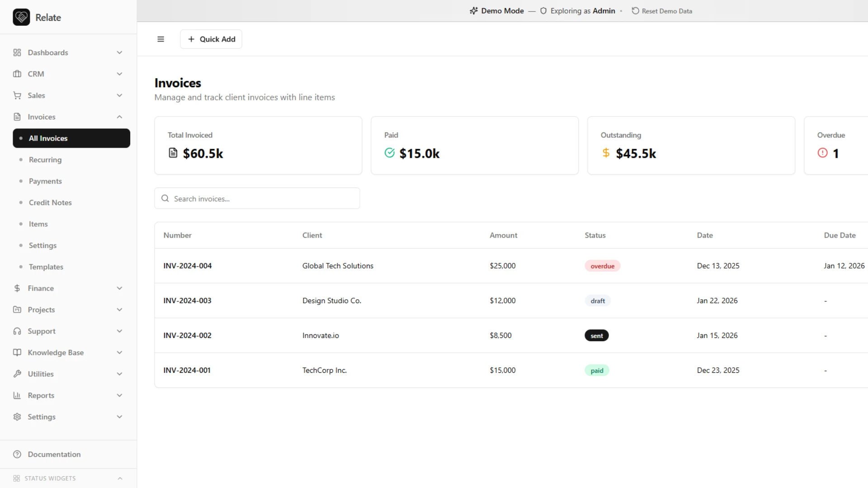The height and width of the screenshot is (488, 868).
Task: Expand the Knowledge Base chevron
Action: (x=119, y=352)
